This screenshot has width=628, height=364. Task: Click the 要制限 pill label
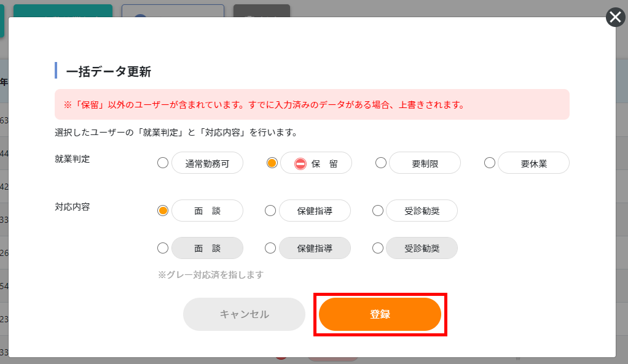click(x=425, y=163)
